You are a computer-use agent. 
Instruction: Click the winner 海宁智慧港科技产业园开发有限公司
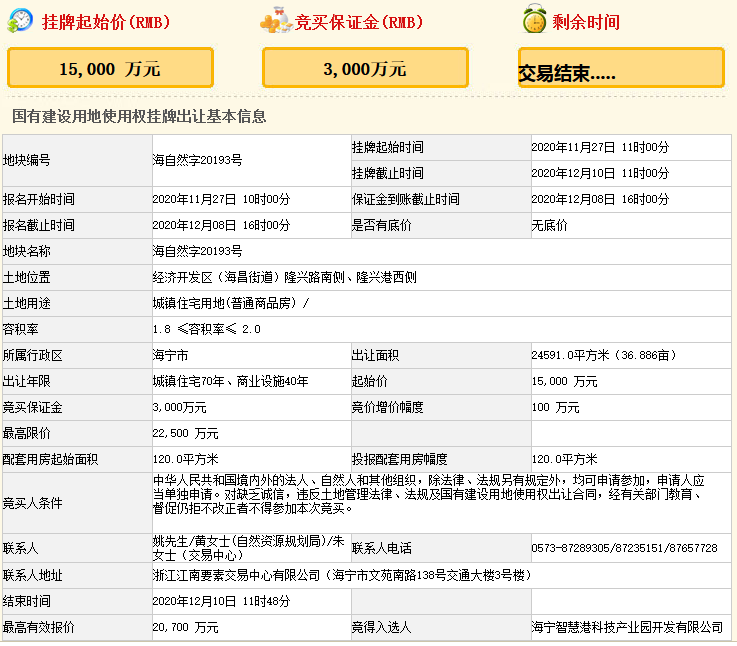(x=627, y=627)
